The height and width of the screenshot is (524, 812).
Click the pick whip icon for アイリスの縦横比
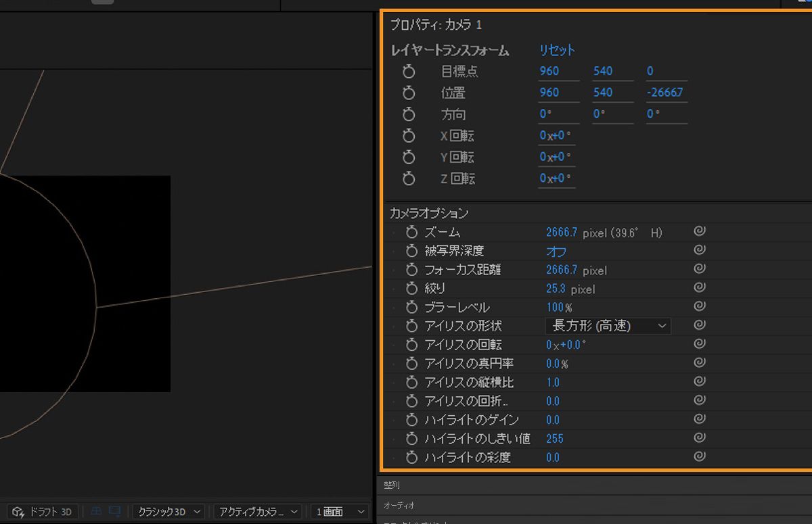click(700, 381)
